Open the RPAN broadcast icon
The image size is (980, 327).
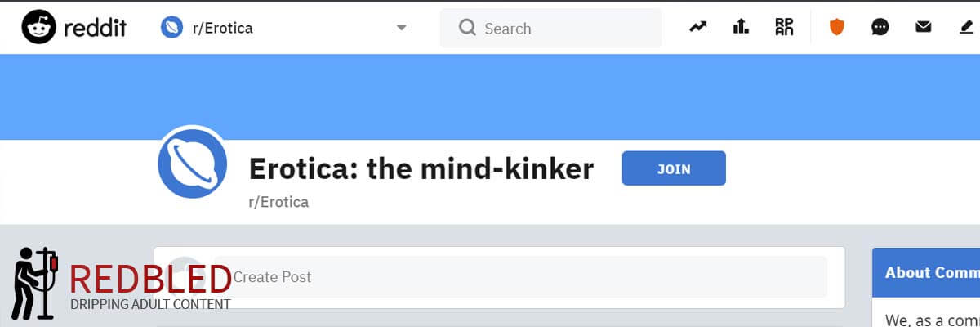point(784,27)
